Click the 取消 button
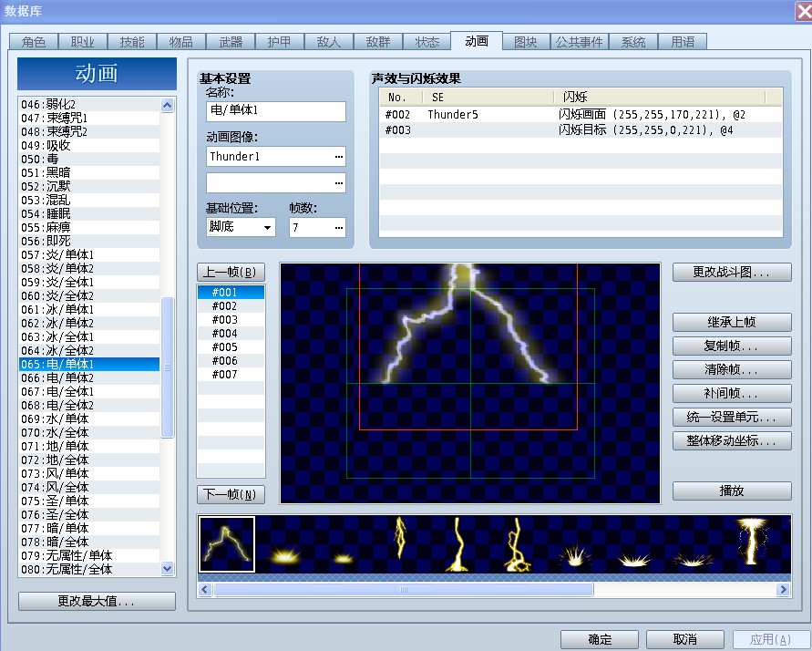 tap(685, 640)
